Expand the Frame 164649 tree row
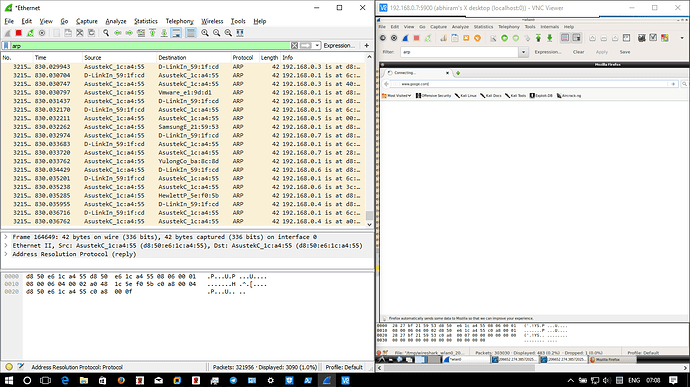Screen dimensions: 690x387 point(6,237)
